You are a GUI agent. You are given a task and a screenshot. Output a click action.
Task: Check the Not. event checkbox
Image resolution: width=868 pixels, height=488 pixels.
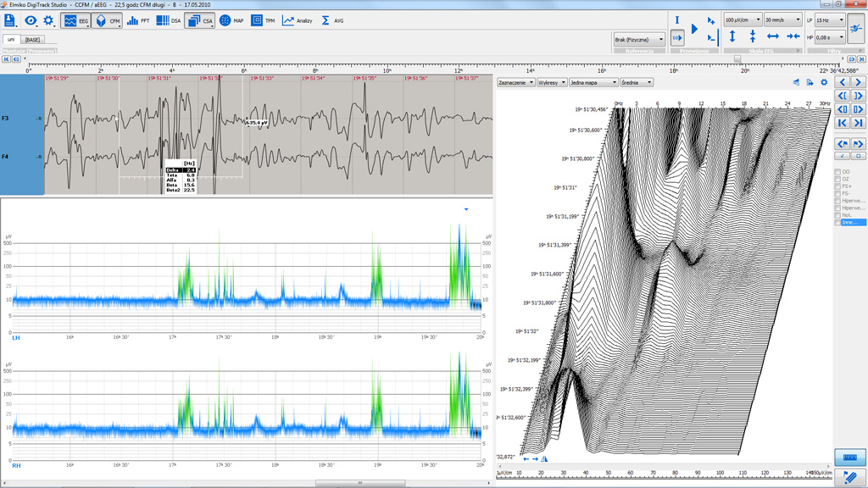[837, 215]
